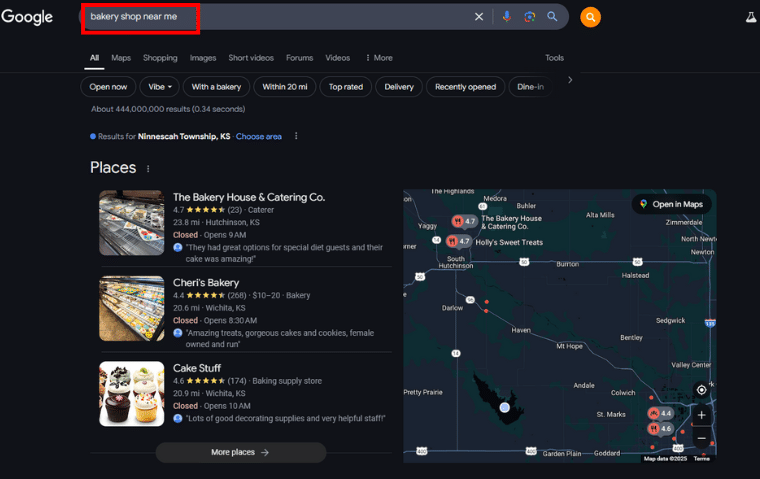
Task: Open options dots next to Choose area
Action: [296, 136]
